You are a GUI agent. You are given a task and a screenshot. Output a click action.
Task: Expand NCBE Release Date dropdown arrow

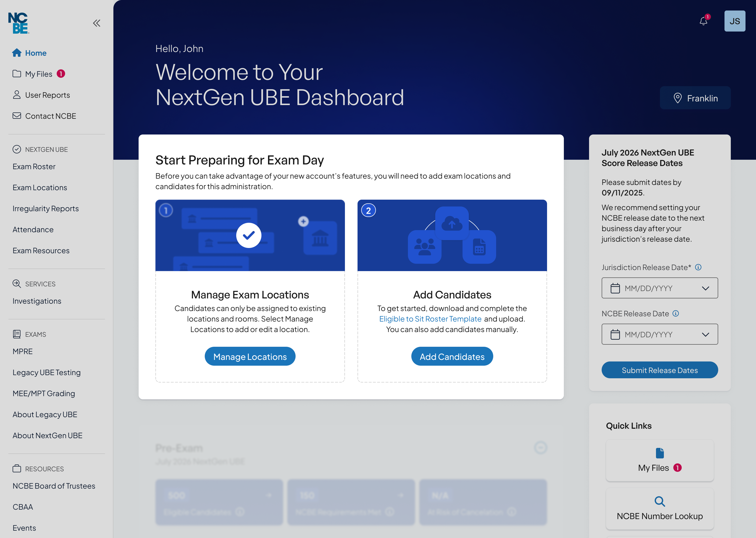(705, 335)
